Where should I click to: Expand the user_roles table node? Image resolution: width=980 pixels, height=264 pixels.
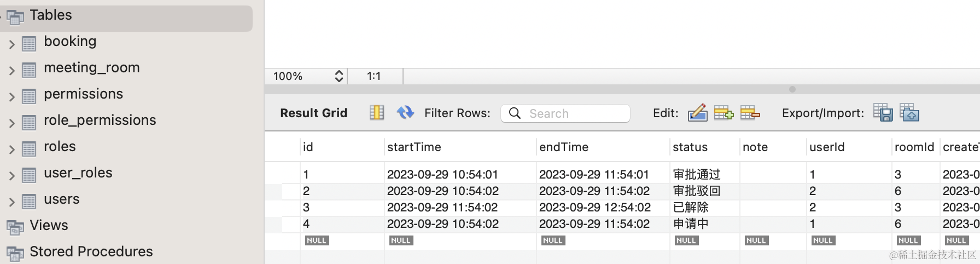pos(11,176)
